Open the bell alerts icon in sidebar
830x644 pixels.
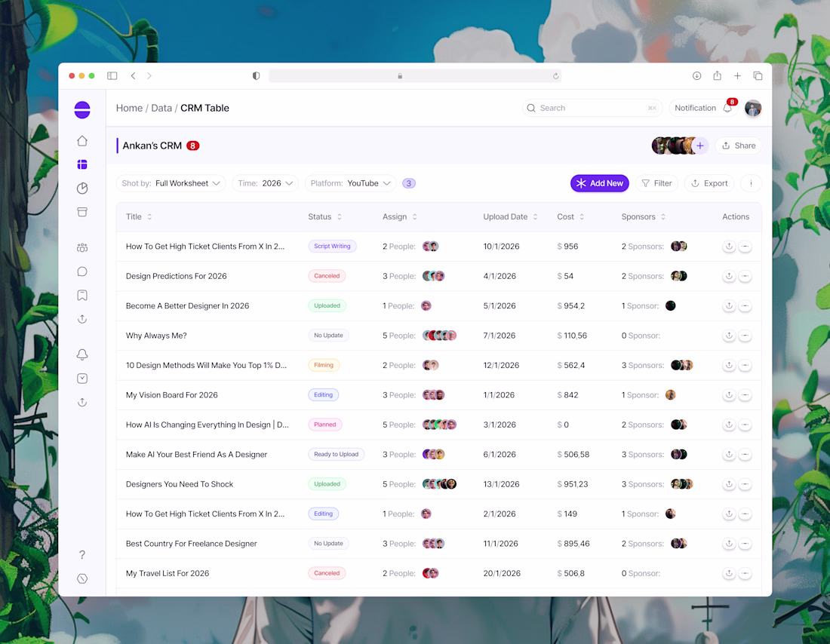tap(82, 354)
